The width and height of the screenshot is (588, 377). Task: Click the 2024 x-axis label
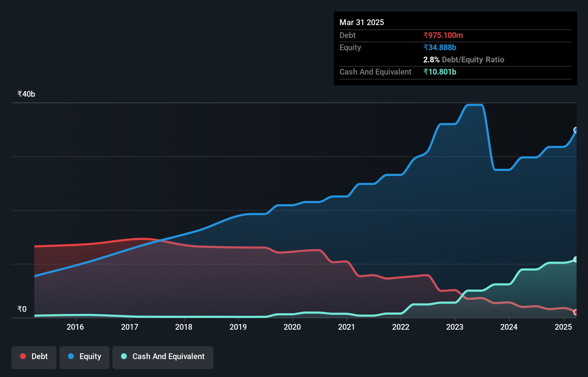509,327
